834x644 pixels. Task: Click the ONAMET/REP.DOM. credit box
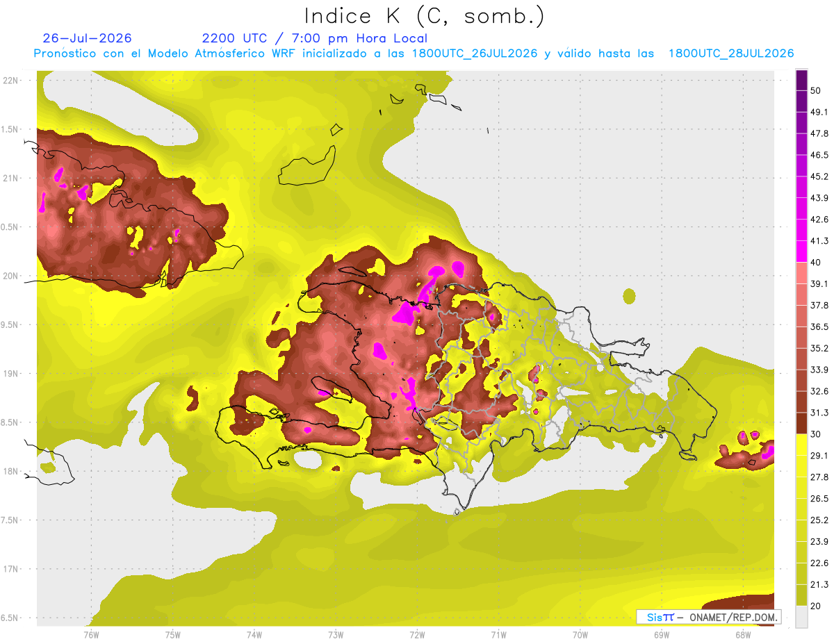point(708,617)
